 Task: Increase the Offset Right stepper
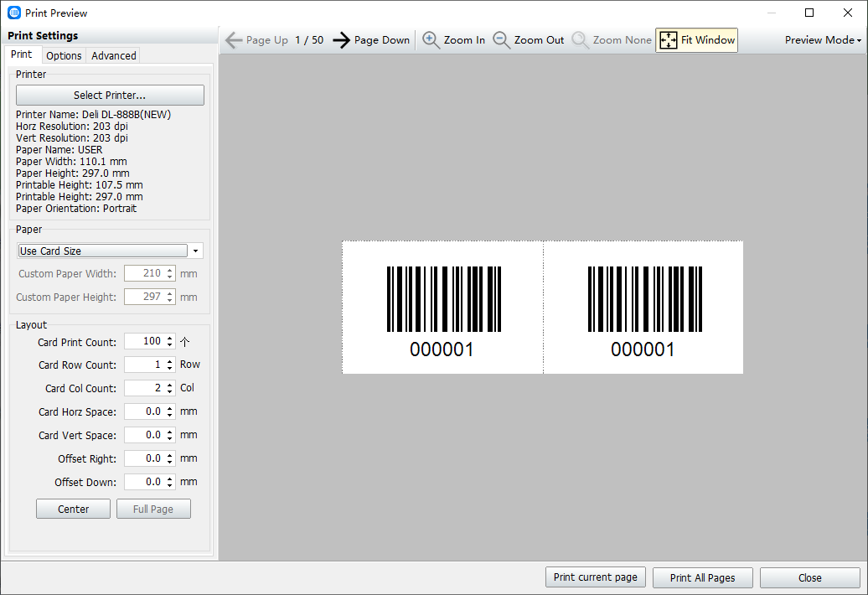tap(170, 456)
